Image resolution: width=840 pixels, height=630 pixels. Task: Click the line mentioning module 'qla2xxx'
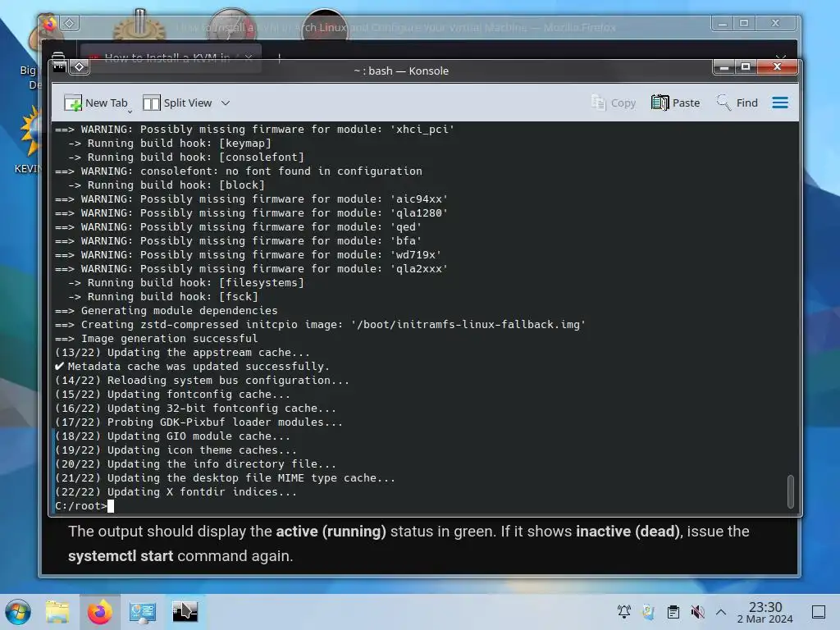coord(251,268)
